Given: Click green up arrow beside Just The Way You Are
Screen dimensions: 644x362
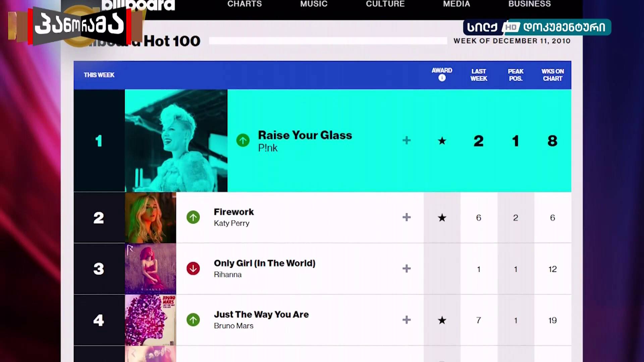Looking at the screenshot, I should coord(193,320).
